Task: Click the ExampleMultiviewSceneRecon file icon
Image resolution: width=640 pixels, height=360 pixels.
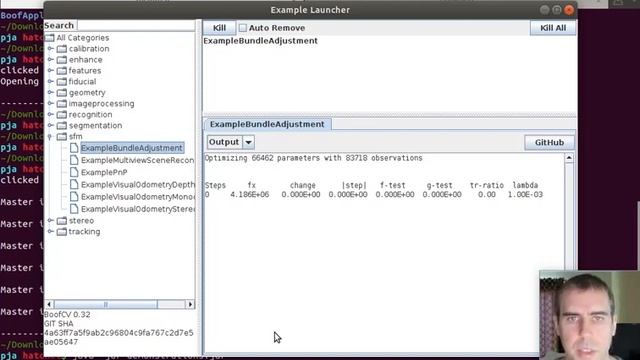Action: (74, 160)
